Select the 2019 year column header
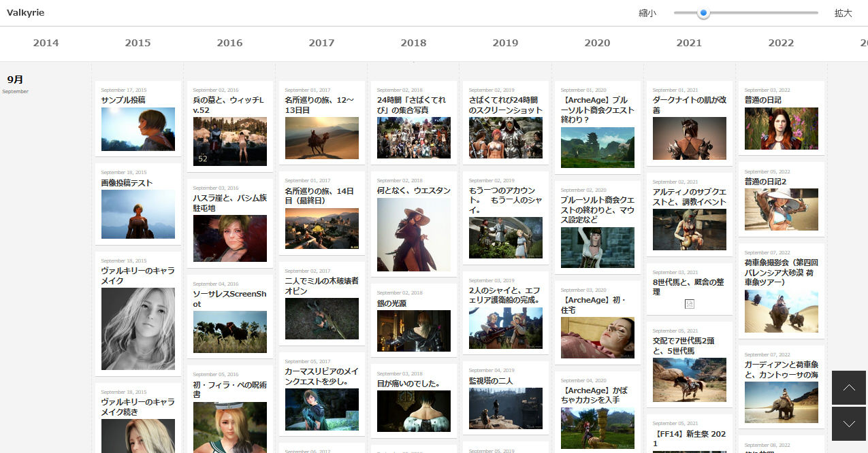This screenshot has width=868, height=453. [505, 43]
